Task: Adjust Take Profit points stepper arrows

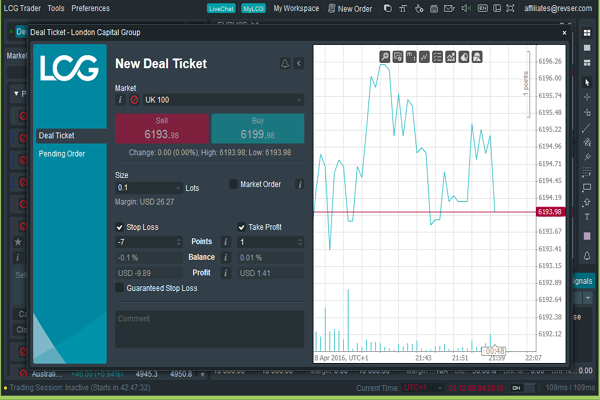Action: pyautogui.click(x=300, y=242)
